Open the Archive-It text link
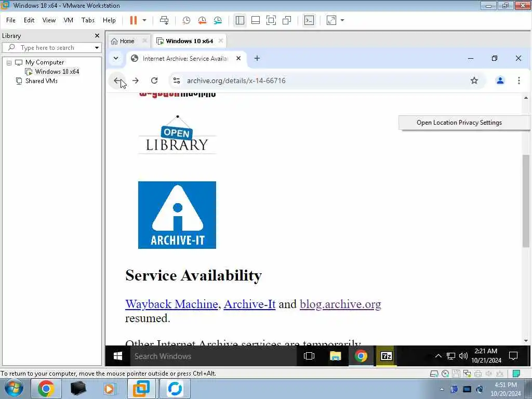The image size is (532, 399). [x=249, y=304]
